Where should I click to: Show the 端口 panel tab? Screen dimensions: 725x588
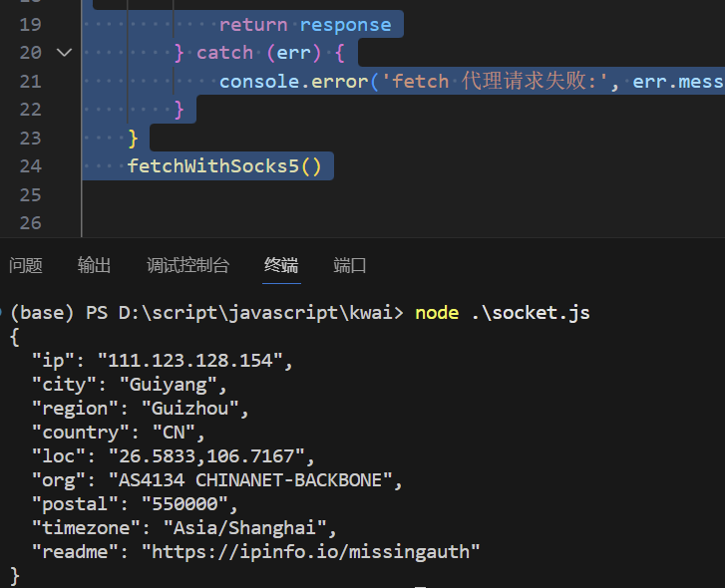point(350,265)
